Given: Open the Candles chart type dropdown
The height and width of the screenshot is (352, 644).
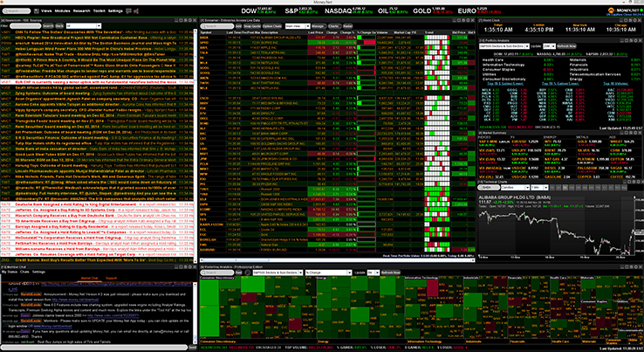Looking at the screenshot, I should click(515, 188).
